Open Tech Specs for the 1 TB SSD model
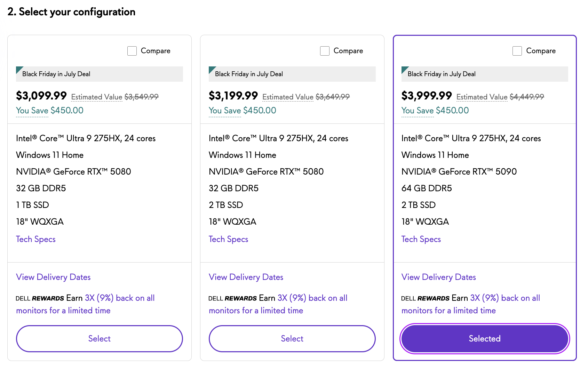Viewport: 588px width, 370px height. click(x=36, y=239)
